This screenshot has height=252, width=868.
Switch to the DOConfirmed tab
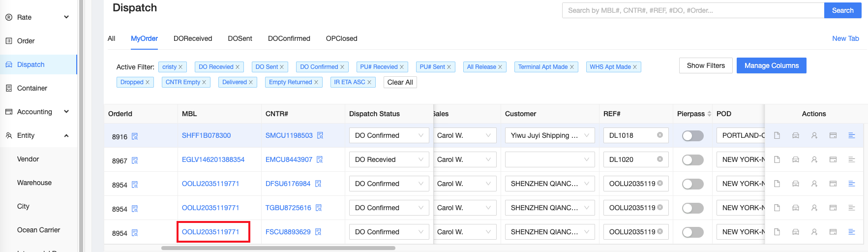coord(289,38)
